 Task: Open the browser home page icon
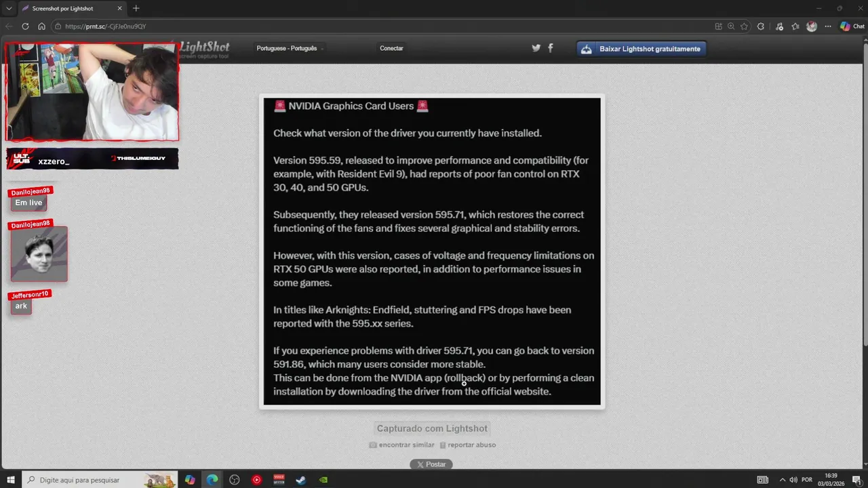(x=41, y=26)
